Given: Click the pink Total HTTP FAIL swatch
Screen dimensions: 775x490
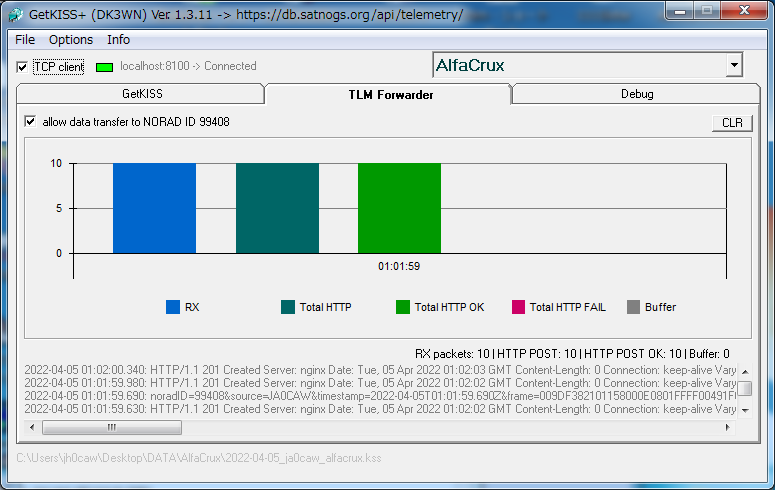Looking at the screenshot, I should (x=518, y=307).
